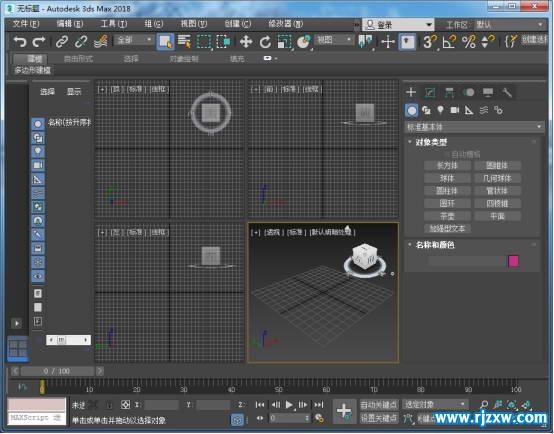
Task: Select the Cameras category icon
Action: [x=455, y=110]
